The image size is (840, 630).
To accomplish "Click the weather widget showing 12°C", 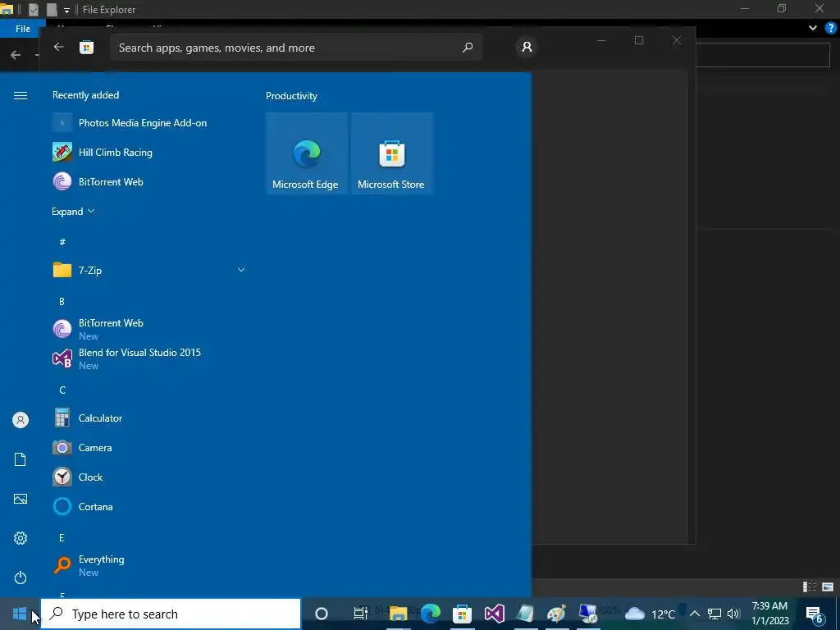I will [650, 614].
